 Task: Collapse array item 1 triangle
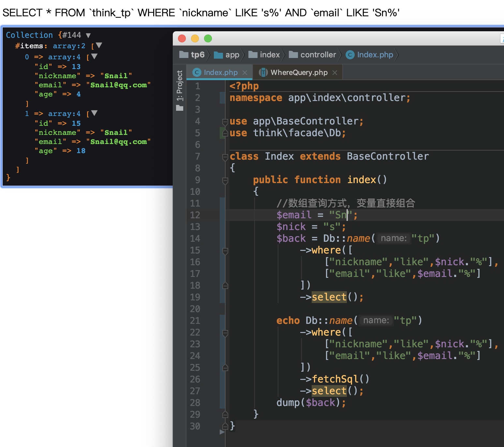pos(94,113)
